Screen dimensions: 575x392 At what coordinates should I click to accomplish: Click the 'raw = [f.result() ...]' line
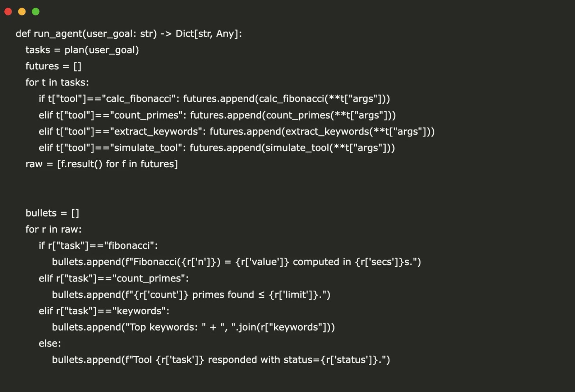coord(102,164)
